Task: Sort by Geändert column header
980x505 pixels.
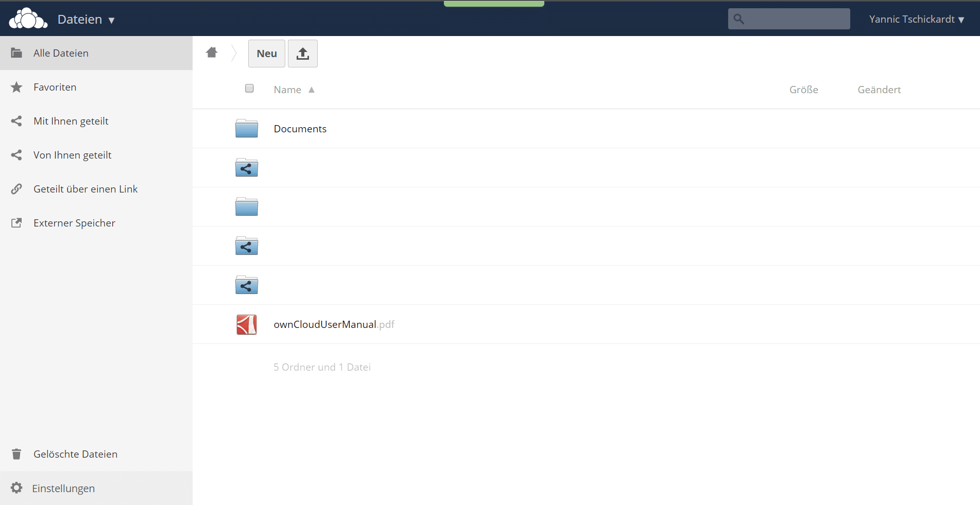Action: [x=879, y=90]
